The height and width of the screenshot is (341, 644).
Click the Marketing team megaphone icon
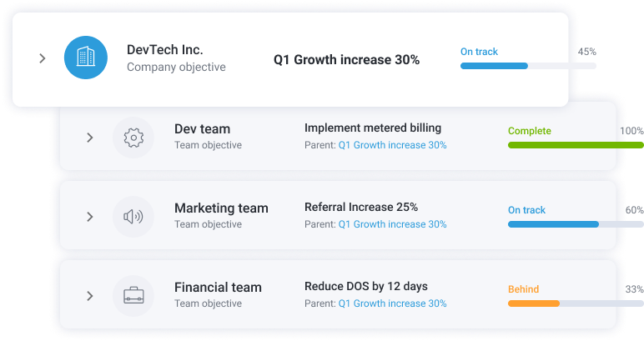coord(133,217)
